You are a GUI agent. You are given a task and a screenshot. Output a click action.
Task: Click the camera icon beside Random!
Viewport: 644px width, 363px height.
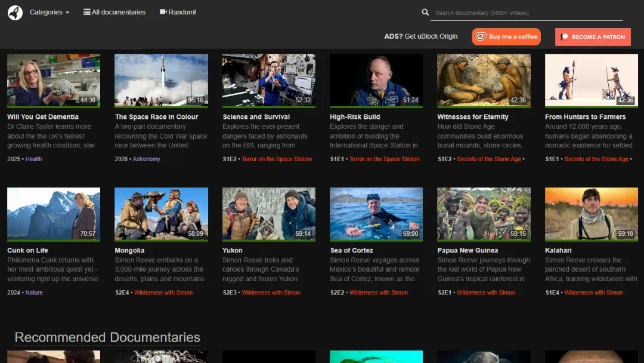163,12
